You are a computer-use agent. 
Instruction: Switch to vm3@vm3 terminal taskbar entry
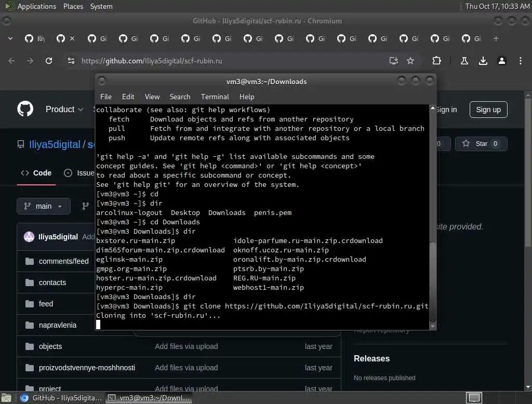click(x=149, y=398)
